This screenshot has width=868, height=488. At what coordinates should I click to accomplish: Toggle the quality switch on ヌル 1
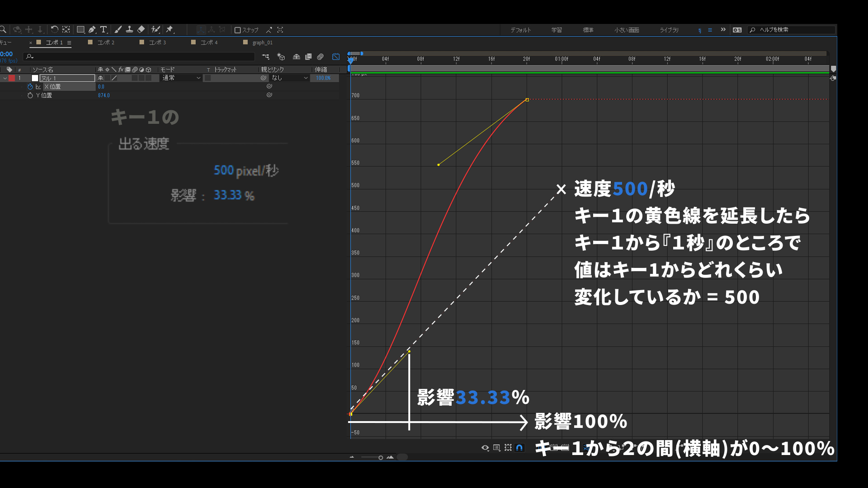[114, 78]
